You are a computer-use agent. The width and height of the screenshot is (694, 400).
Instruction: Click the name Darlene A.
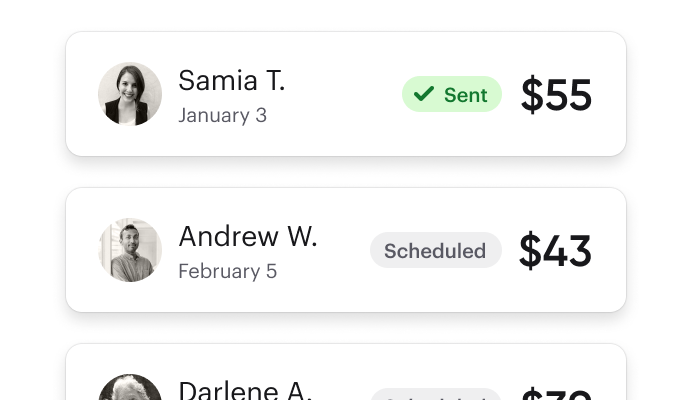pyautogui.click(x=245, y=390)
